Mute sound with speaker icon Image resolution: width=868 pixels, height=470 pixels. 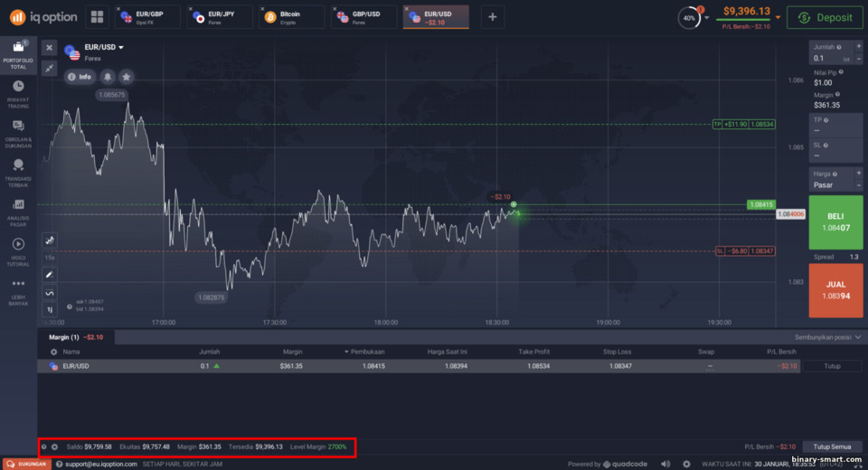pos(665,464)
